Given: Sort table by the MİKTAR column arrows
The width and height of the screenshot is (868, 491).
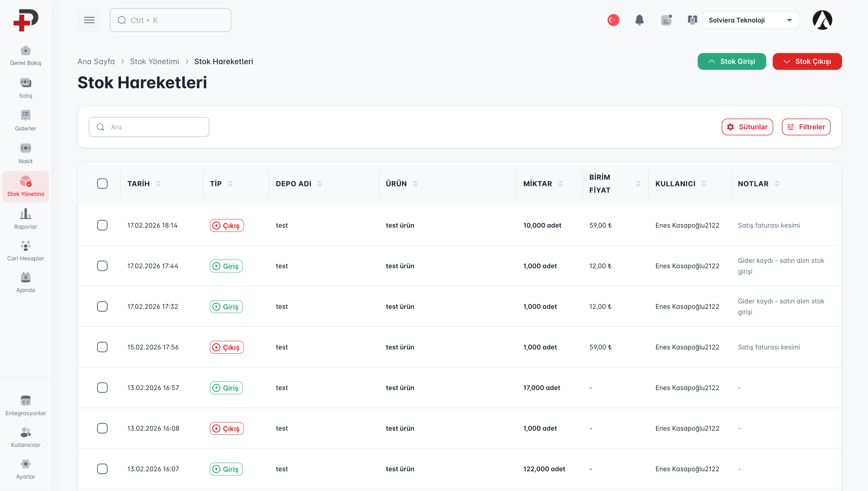Looking at the screenshot, I should pos(560,184).
